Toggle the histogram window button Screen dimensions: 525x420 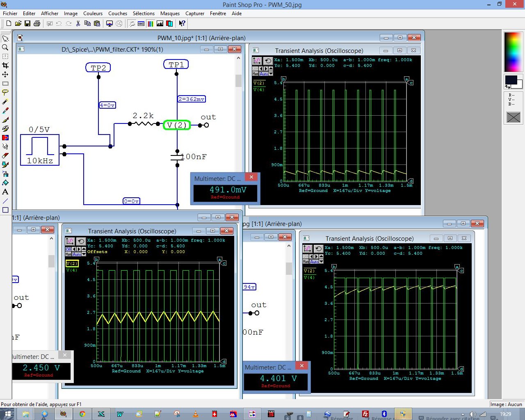pyautogui.click(x=160, y=23)
